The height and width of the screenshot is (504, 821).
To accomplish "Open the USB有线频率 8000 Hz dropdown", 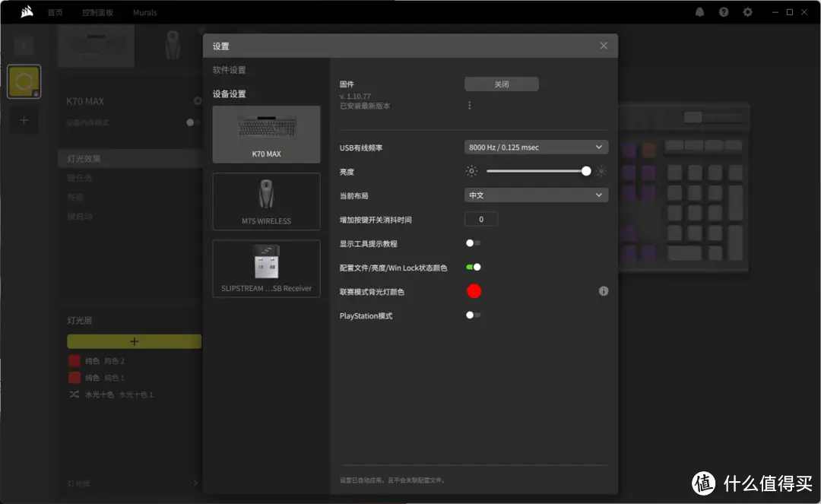I will coord(536,147).
